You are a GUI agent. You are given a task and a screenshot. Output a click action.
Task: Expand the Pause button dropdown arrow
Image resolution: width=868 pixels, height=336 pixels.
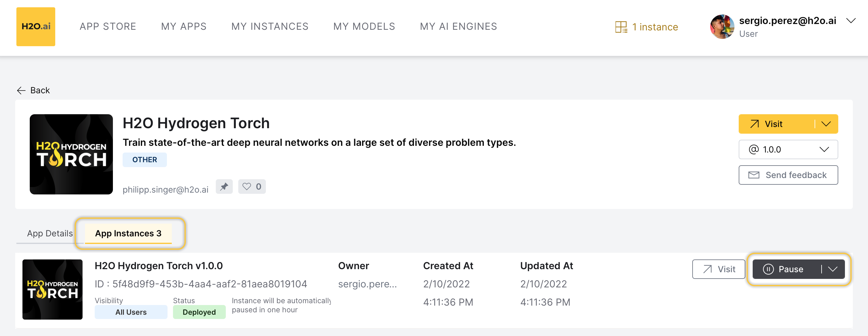tap(832, 269)
